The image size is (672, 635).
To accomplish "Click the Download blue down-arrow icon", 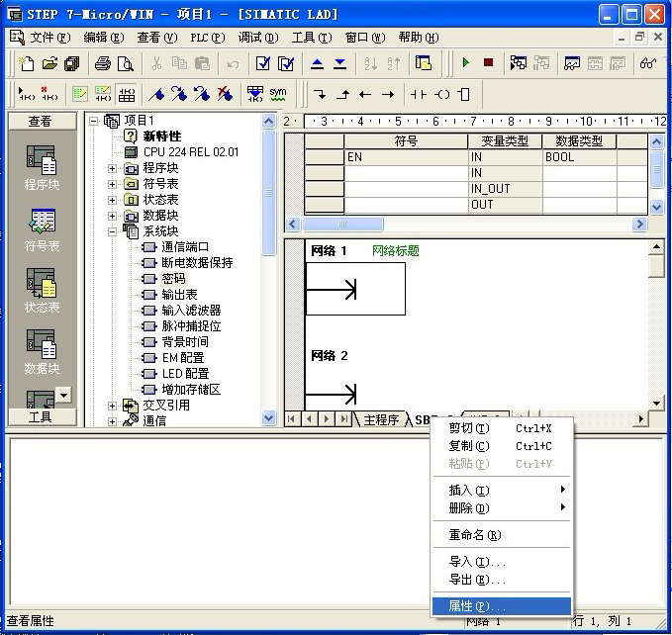I will (x=340, y=64).
